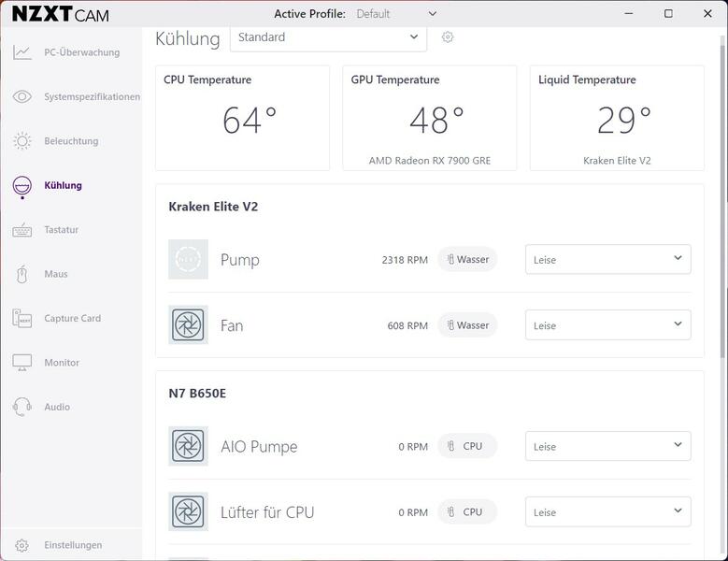Open Fan Leise mode dropdown
728x561 pixels.
tap(607, 325)
